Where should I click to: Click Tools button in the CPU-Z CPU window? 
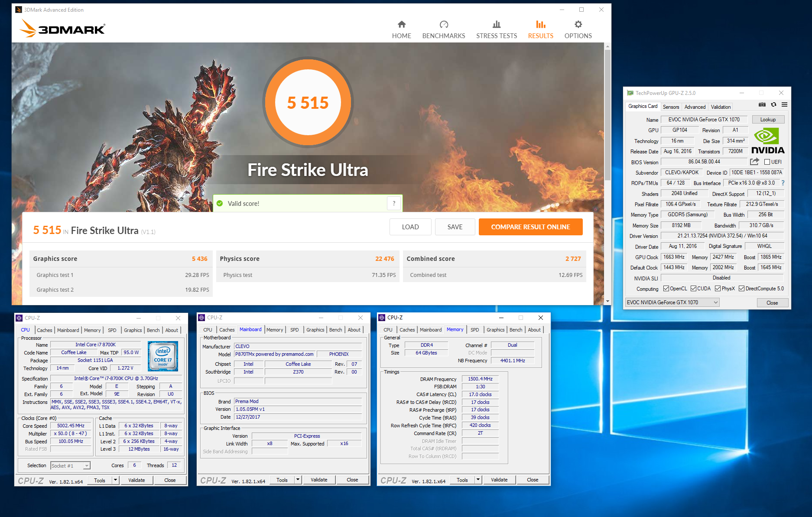tap(100, 480)
